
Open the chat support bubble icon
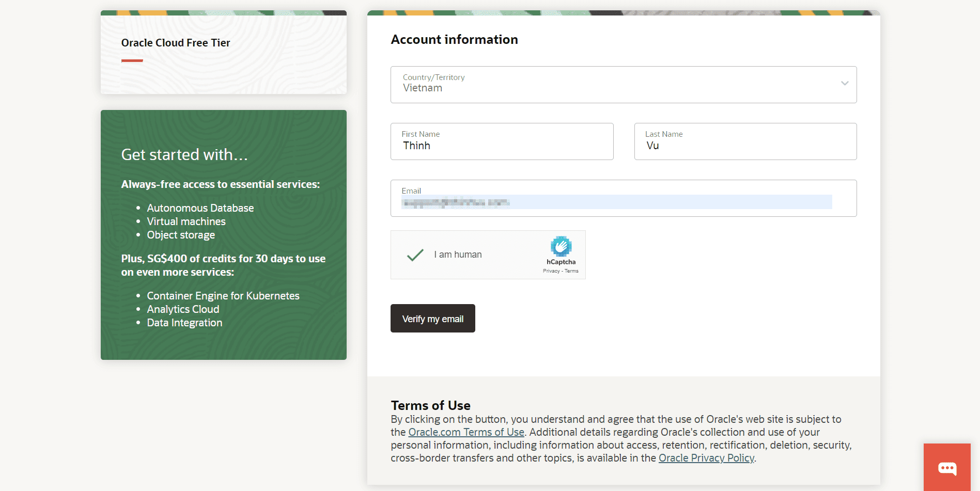pyautogui.click(x=947, y=468)
